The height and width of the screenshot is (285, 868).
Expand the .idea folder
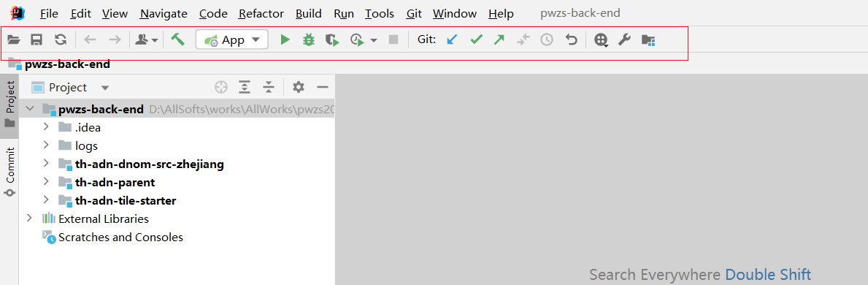coord(47,128)
